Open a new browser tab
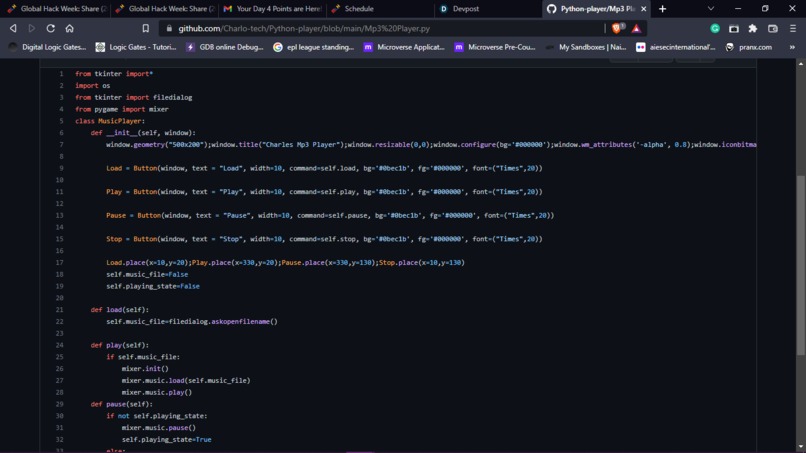806x453 pixels. (663, 9)
